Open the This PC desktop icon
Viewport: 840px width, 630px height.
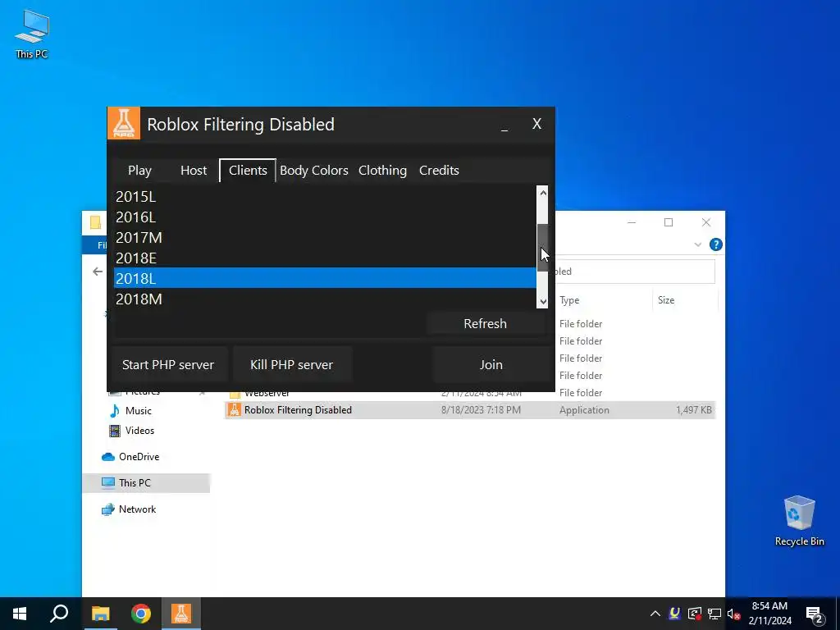click(32, 34)
